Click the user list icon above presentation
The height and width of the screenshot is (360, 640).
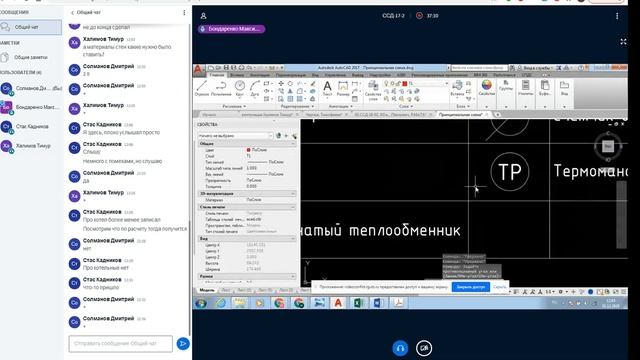(x=203, y=16)
